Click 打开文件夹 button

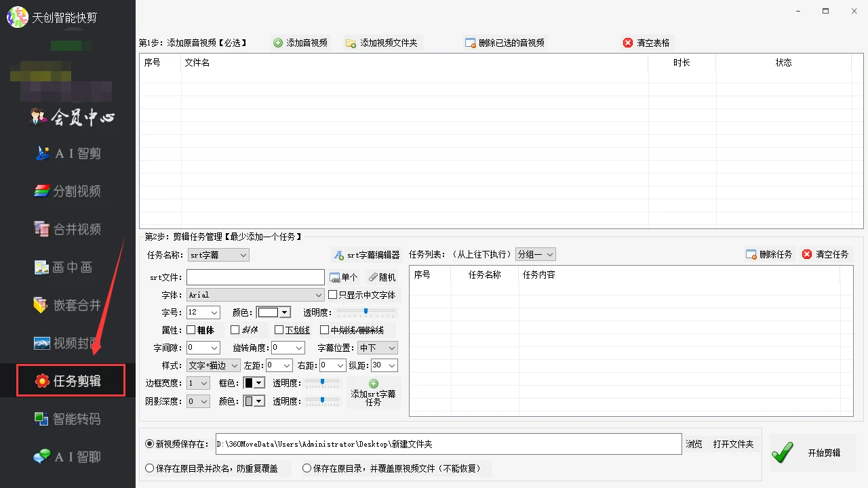(x=733, y=444)
